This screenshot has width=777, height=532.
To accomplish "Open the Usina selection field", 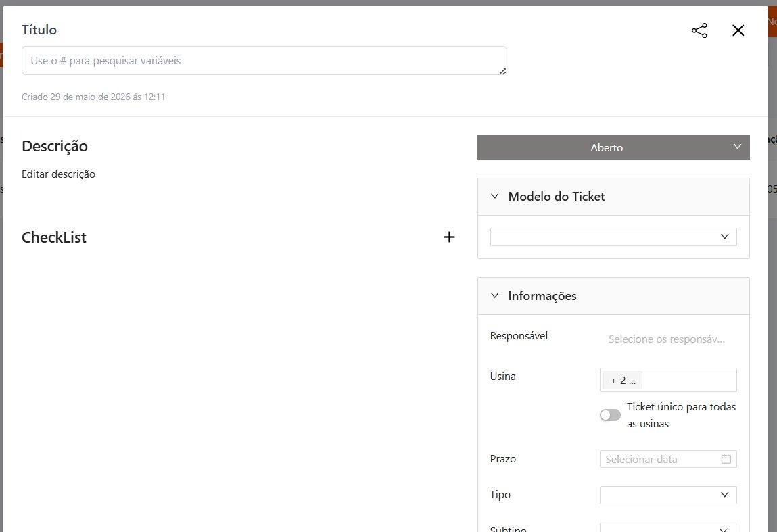I will pyautogui.click(x=668, y=380).
